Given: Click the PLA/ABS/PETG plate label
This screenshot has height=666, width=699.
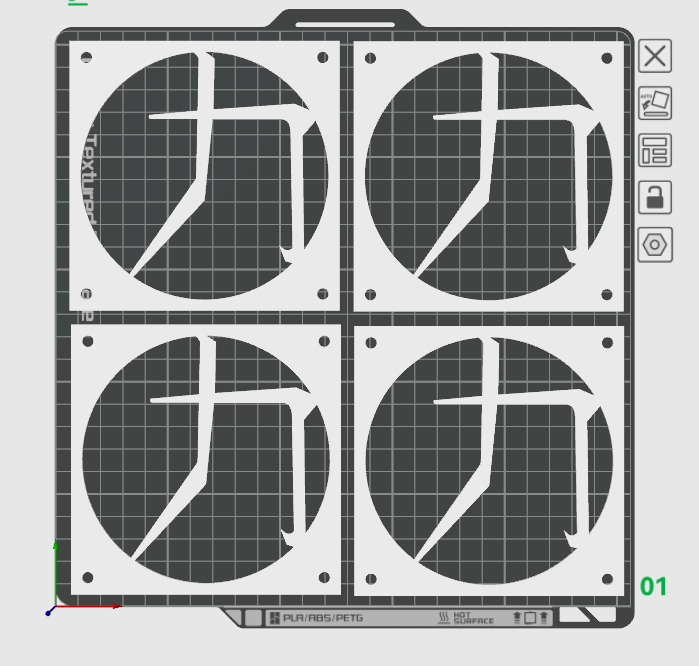Looking at the screenshot, I should (317, 618).
